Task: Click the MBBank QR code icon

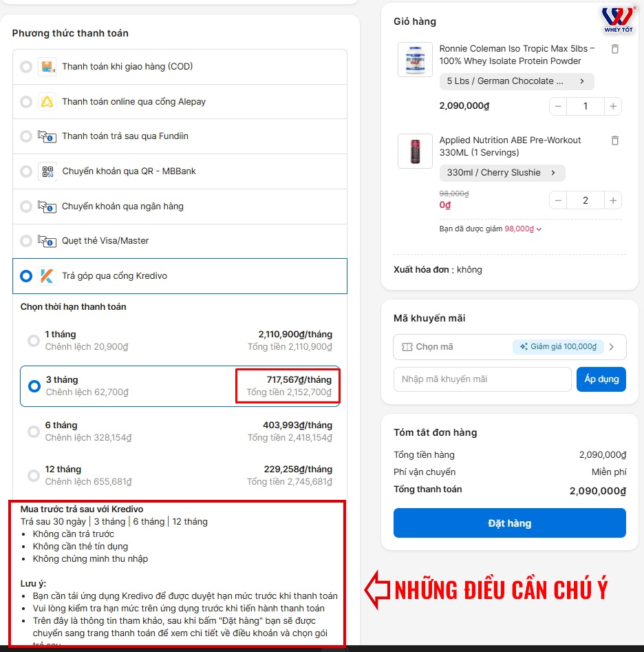Action: pyautogui.click(x=47, y=171)
